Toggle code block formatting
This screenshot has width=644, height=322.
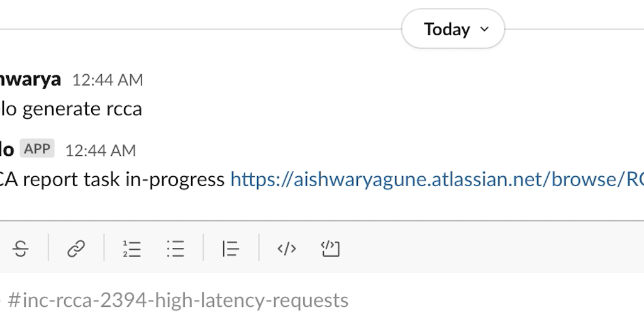(x=330, y=249)
